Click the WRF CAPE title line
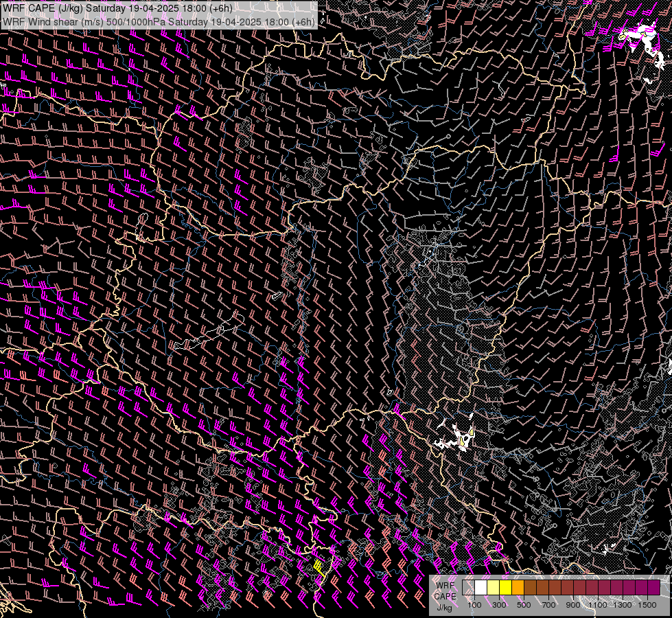This screenshot has height=618, width=672. click(x=117, y=8)
